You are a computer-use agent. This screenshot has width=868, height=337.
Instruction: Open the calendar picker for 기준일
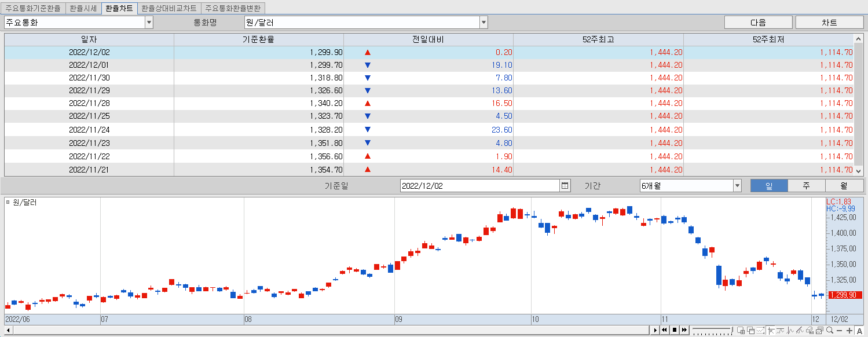click(565, 185)
